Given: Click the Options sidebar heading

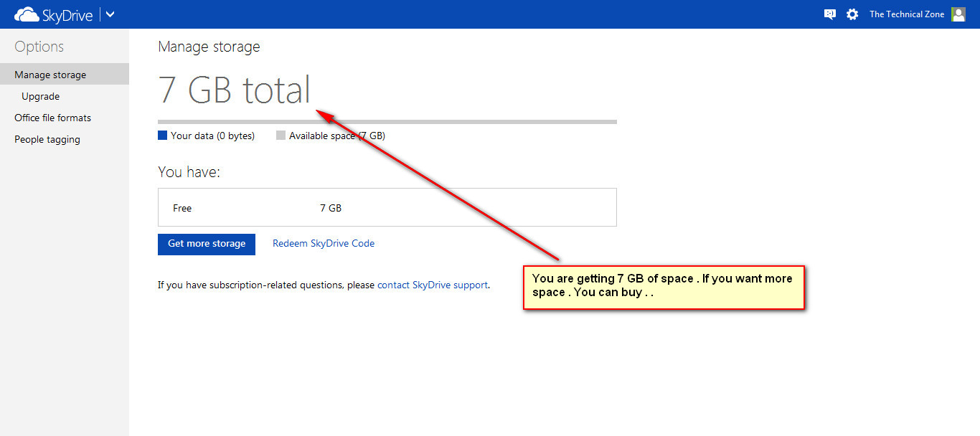Looking at the screenshot, I should [x=39, y=47].
